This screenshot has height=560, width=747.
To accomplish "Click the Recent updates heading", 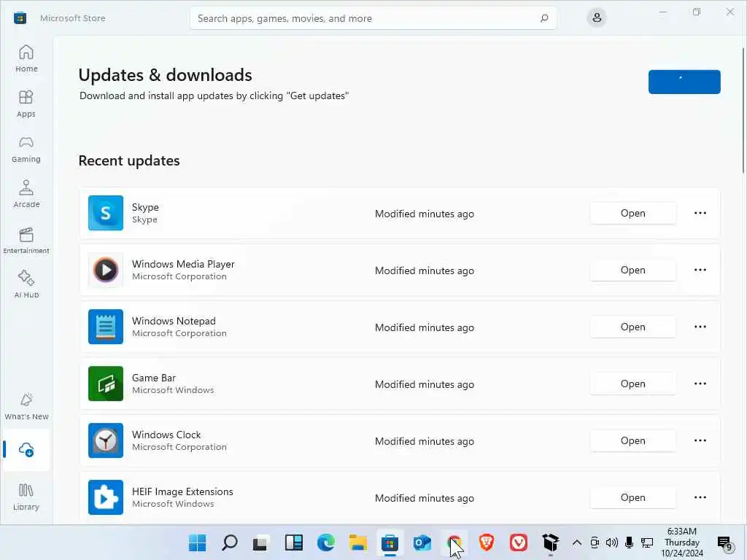I will (129, 160).
